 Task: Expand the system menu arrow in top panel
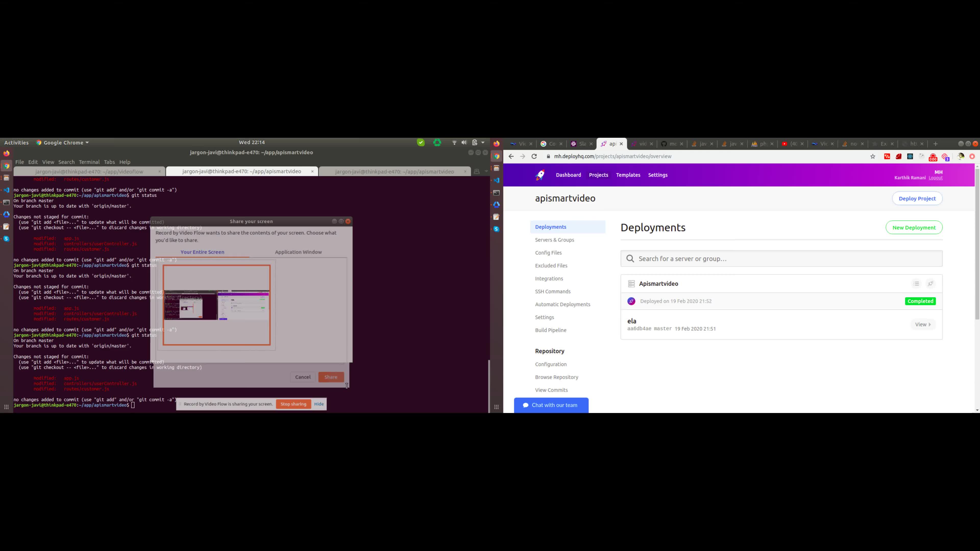click(x=483, y=143)
